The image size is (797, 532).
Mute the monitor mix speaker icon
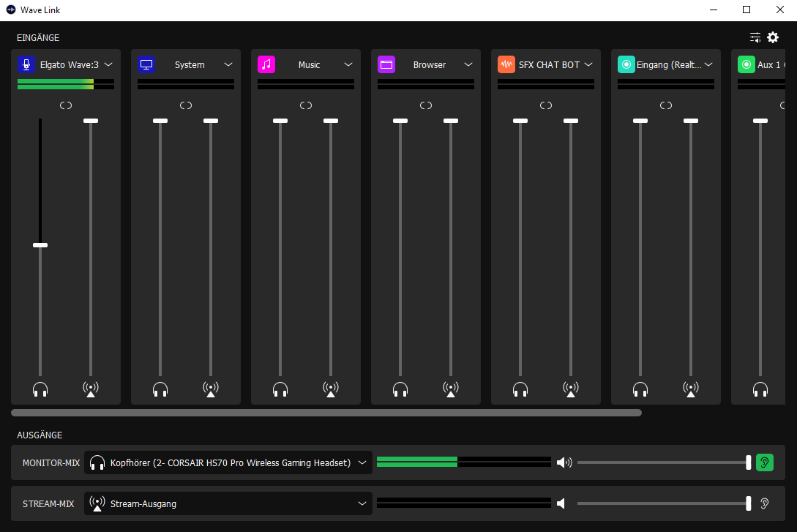point(564,462)
